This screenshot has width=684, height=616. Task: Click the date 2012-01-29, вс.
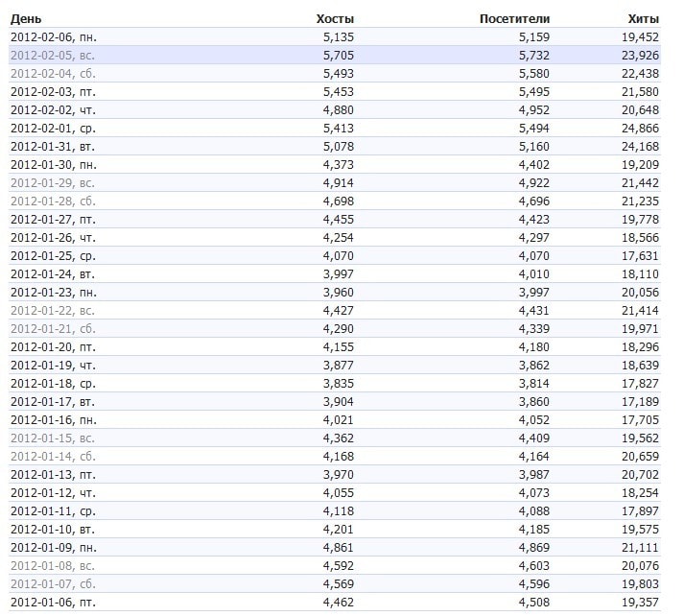click(x=53, y=182)
